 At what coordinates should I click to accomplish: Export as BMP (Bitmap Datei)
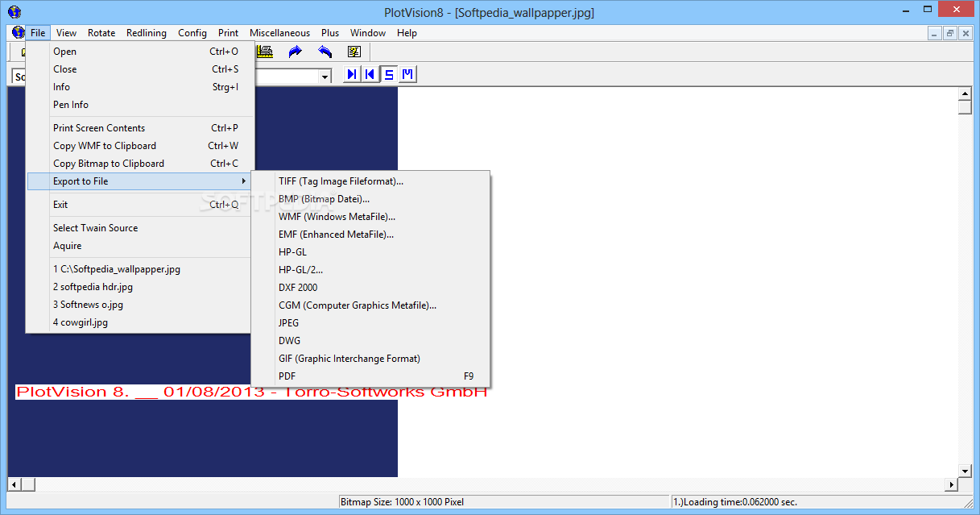[x=370, y=199]
